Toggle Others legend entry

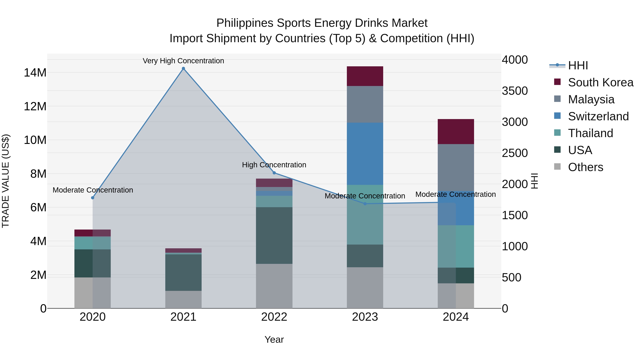[x=579, y=167]
